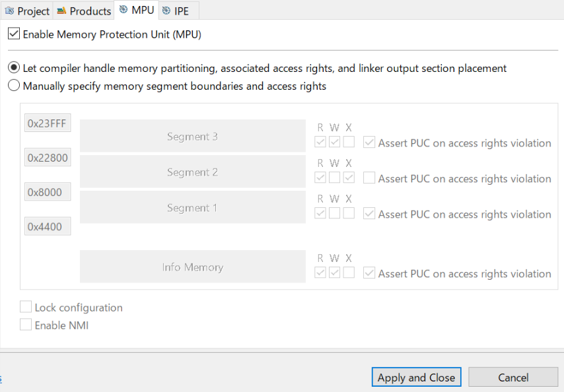The height and width of the screenshot is (392, 564).
Task: Open the Project tab
Action: pos(27,11)
